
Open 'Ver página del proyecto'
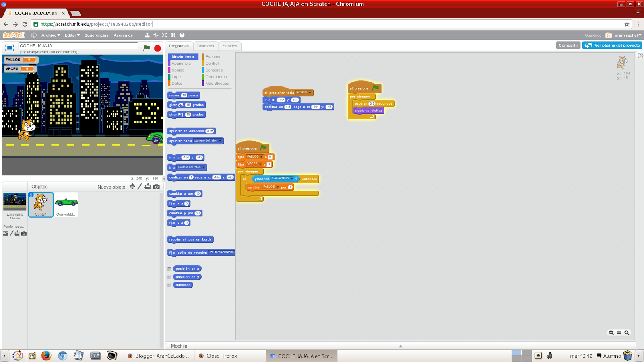tap(612, 45)
